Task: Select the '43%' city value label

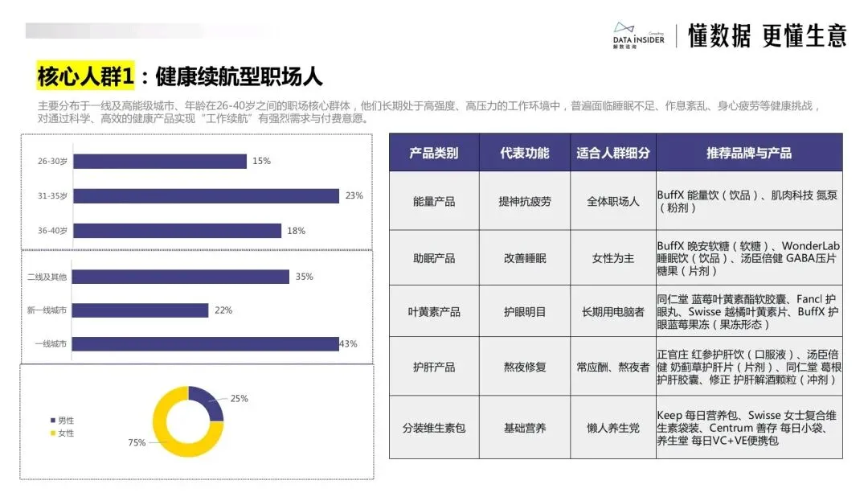Action: 348,343
